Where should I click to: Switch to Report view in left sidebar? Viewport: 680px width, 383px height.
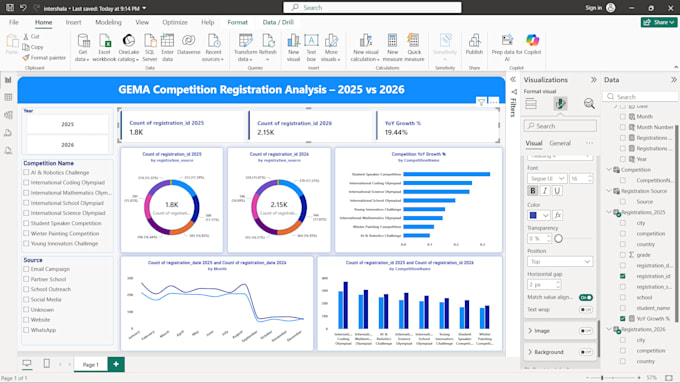click(x=8, y=80)
